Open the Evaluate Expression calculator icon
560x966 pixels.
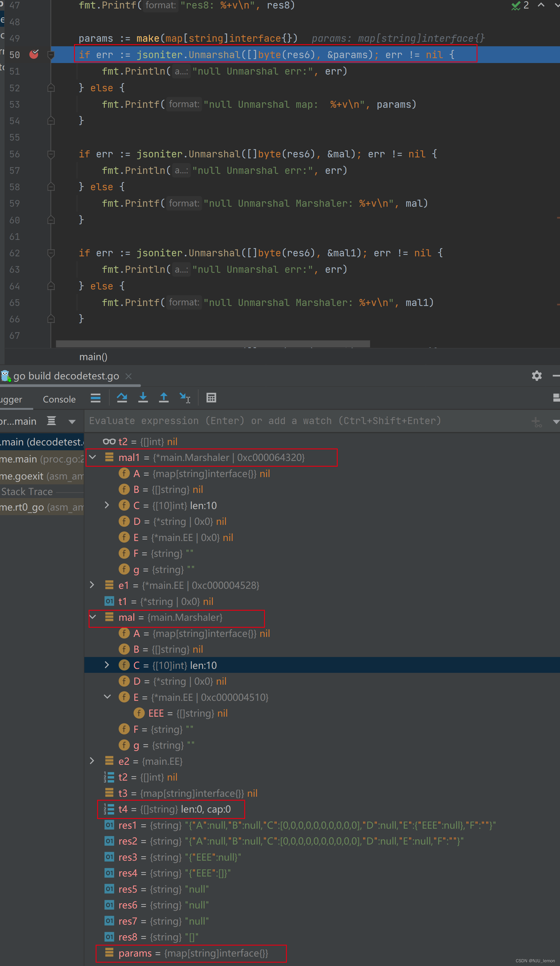point(211,398)
